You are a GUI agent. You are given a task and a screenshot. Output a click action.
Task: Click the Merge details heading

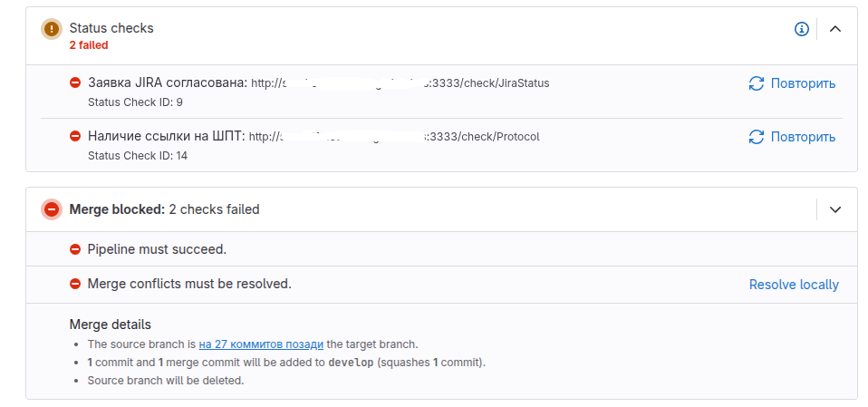(x=111, y=325)
